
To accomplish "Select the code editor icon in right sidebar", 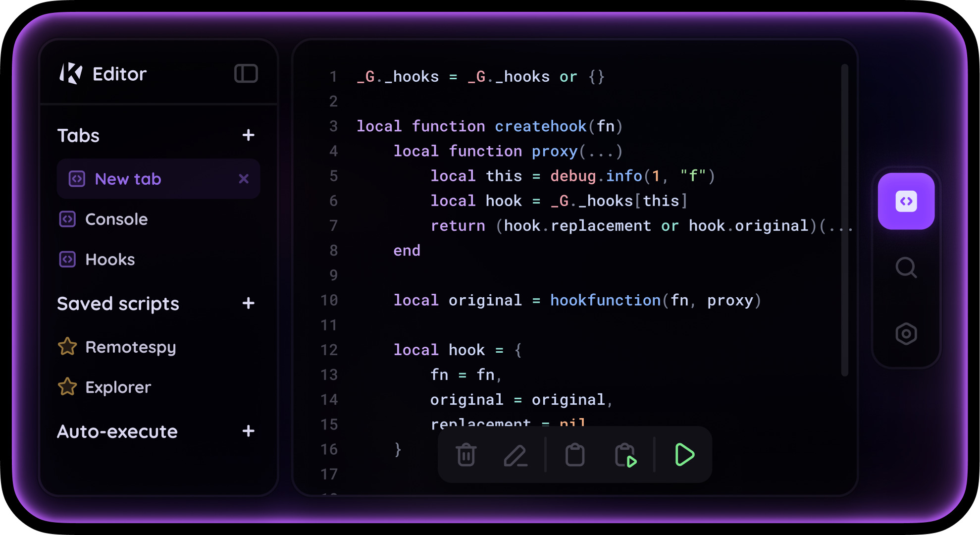I will click(906, 201).
